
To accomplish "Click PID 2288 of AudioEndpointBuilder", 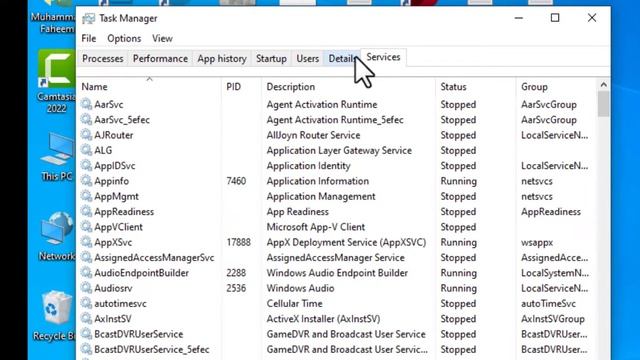I will (236, 273).
